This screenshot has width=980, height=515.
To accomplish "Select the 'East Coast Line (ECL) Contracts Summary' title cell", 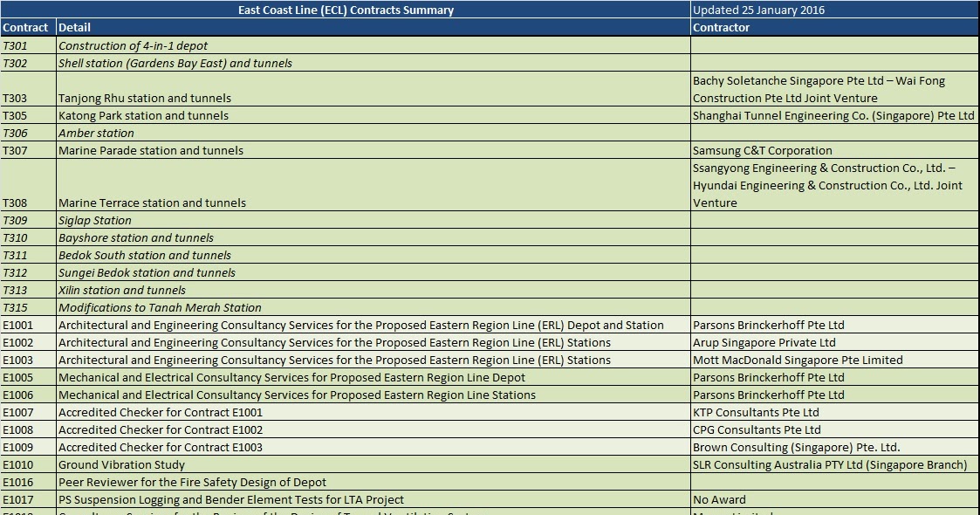I will pos(346,10).
